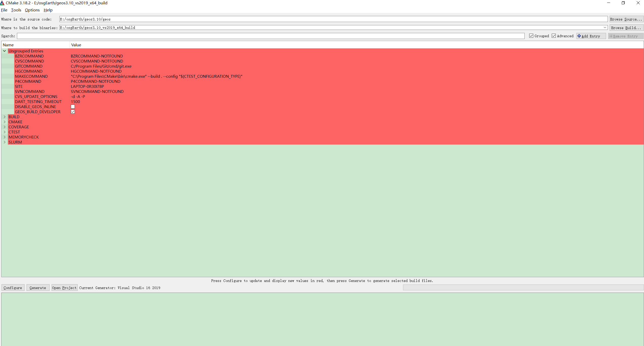Toggle the Grouped checkbox

point(531,36)
